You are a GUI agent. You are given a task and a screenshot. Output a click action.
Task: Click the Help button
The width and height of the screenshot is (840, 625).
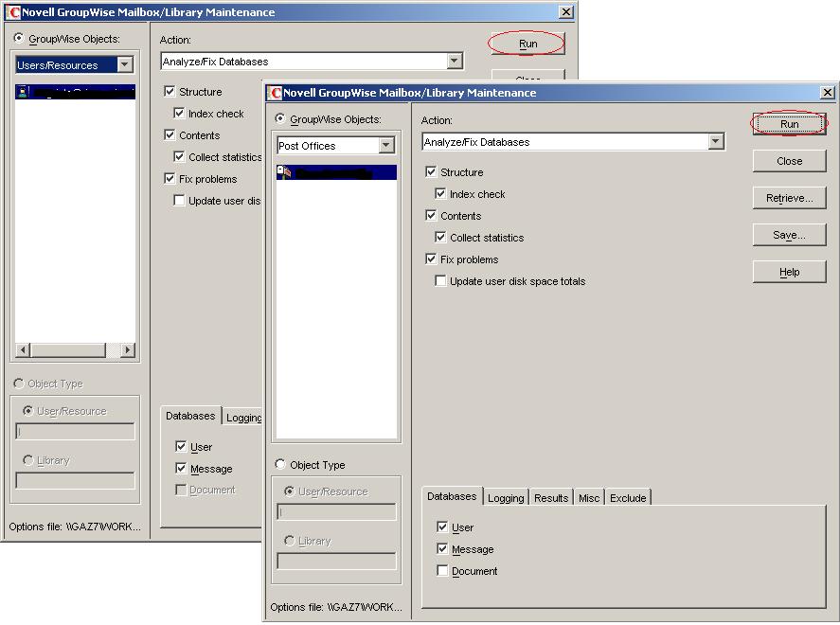(x=789, y=272)
